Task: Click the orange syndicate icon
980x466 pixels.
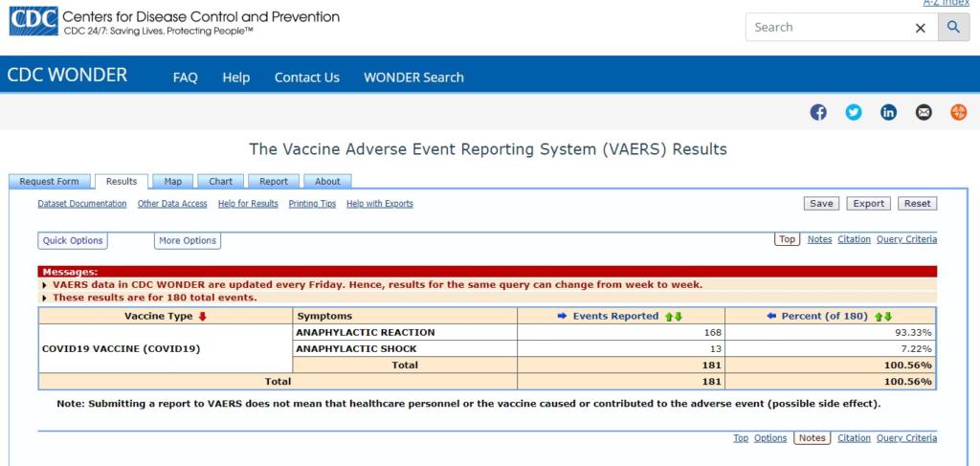Action: point(958,112)
